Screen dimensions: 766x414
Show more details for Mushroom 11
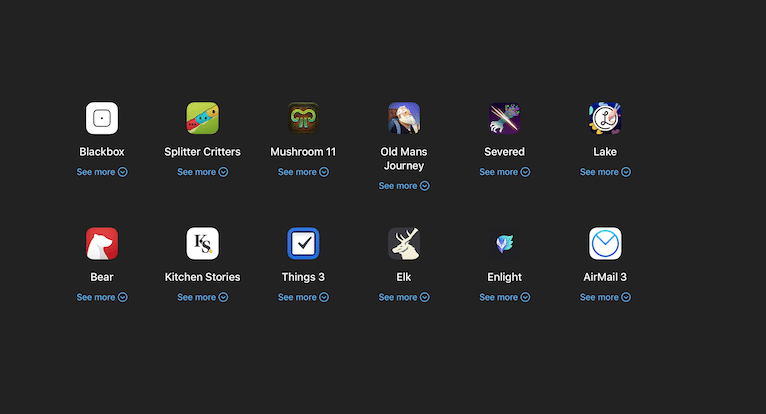point(303,172)
